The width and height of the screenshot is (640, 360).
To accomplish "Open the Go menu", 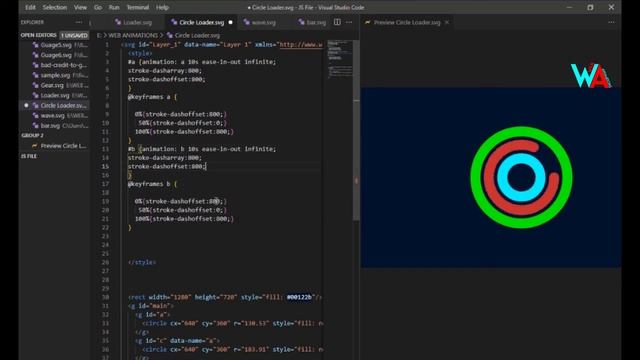I will pos(98,7).
